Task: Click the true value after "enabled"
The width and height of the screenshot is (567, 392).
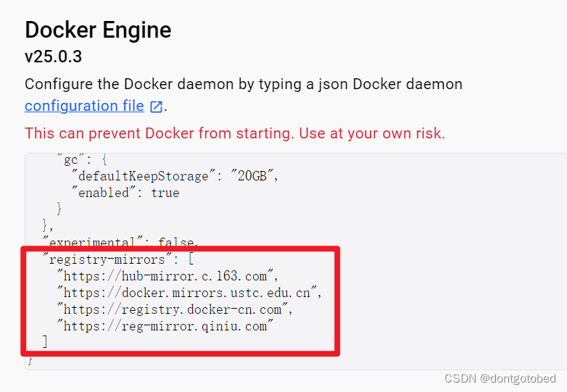Action: coord(165,193)
